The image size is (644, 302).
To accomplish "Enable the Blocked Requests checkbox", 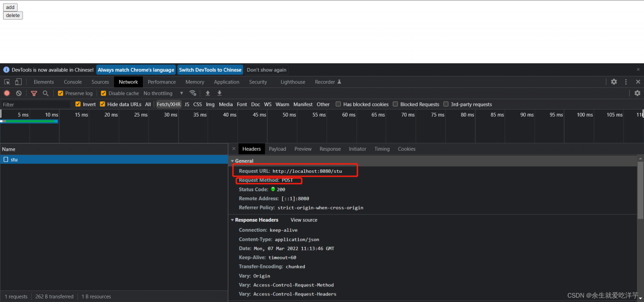I will tap(396, 105).
